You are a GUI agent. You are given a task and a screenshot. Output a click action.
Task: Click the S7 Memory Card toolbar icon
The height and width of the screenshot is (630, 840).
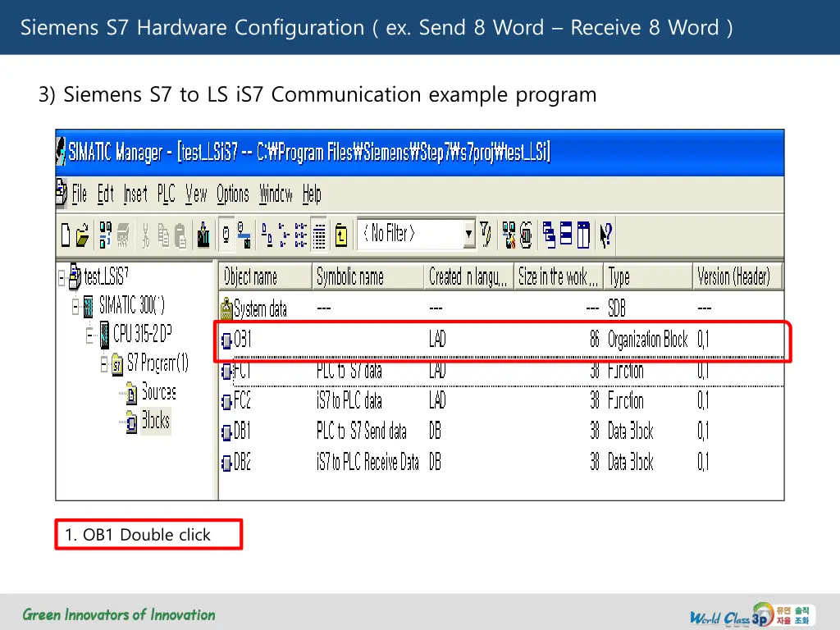coord(123,235)
